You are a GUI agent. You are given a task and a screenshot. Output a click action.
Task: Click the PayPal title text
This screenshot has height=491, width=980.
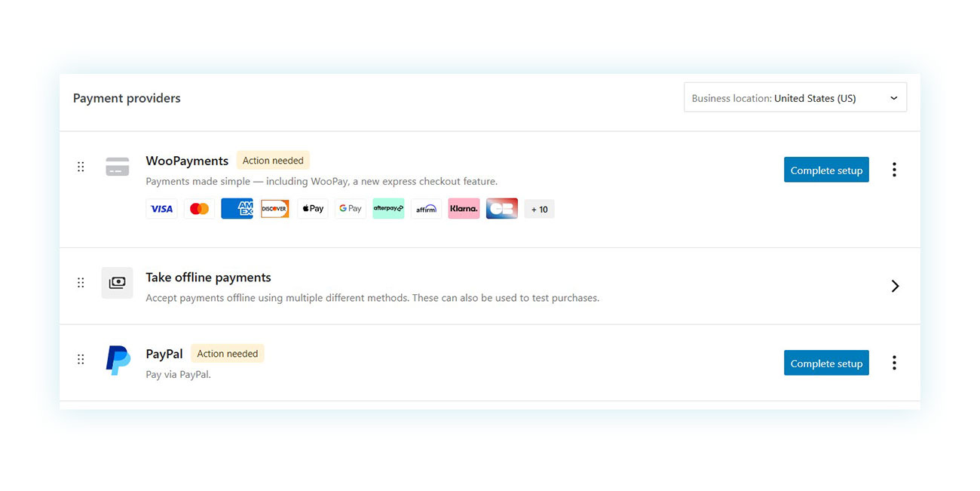(x=164, y=354)
